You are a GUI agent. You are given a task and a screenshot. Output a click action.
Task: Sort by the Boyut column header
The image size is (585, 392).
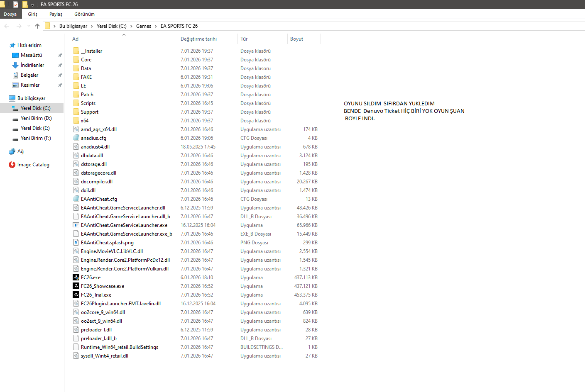(x=296, y=39)
